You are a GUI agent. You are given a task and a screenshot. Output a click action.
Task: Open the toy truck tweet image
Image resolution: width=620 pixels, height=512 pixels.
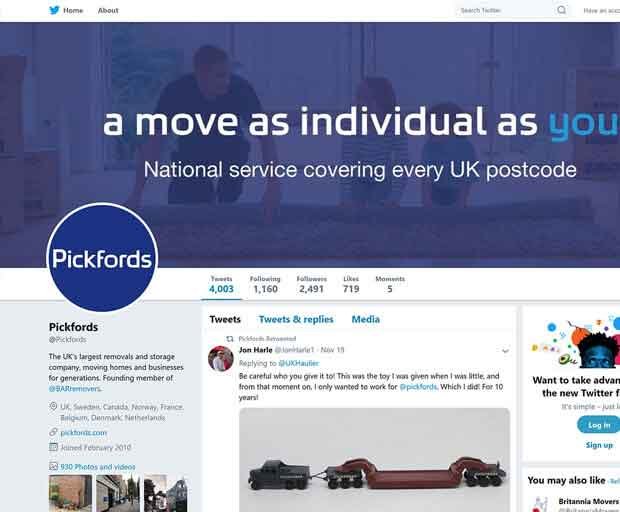point(374,460)
